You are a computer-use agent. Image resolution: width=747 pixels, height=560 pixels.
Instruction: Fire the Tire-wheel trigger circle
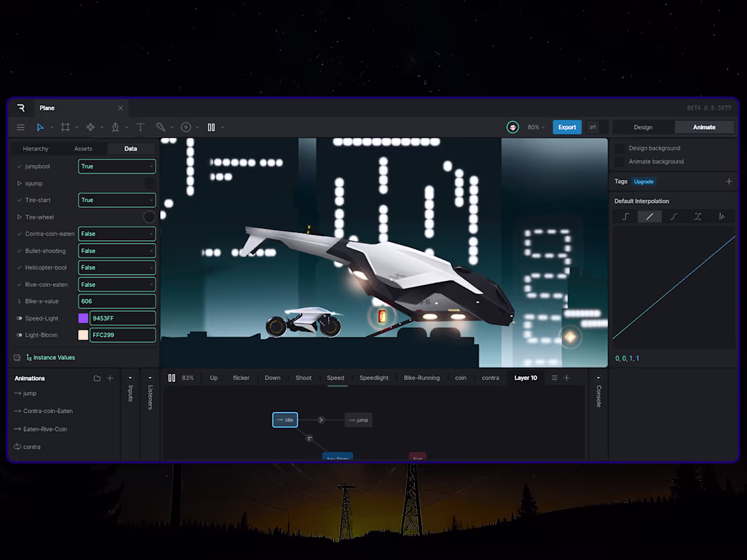click(x=149, y=217)
